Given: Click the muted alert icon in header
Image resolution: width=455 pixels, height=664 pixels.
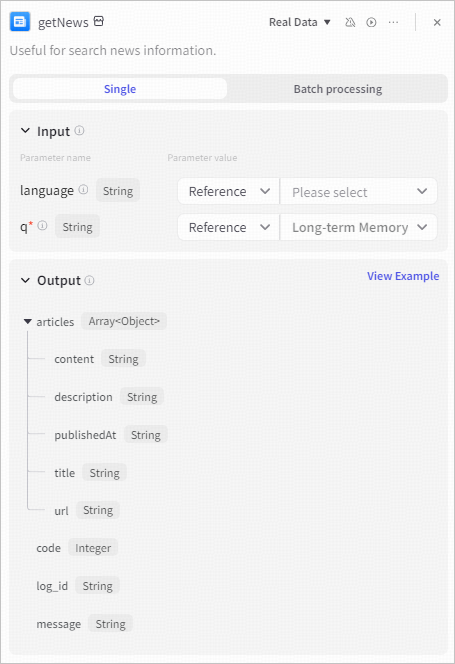Looking at the screenshot, I should pyautogui.click(x=350, y=22).
